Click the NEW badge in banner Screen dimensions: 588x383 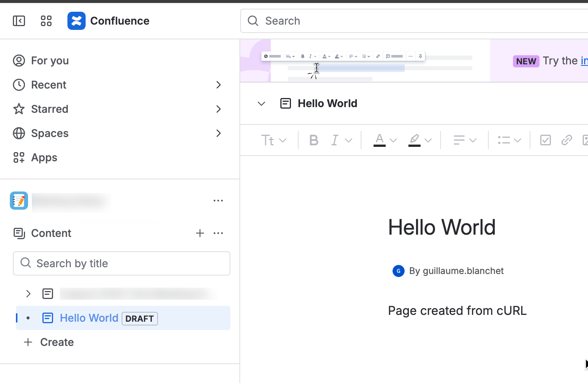click(x=526, y=61)
